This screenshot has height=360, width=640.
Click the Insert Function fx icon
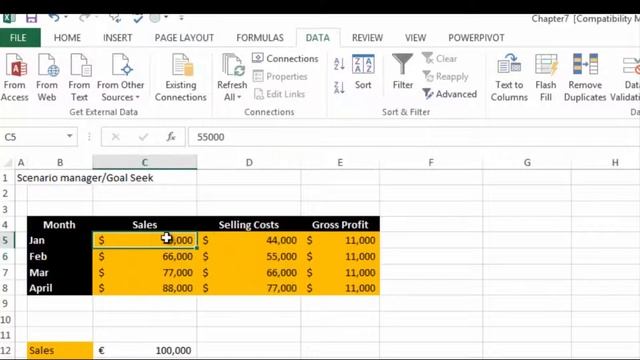click(x=171, y=137)
